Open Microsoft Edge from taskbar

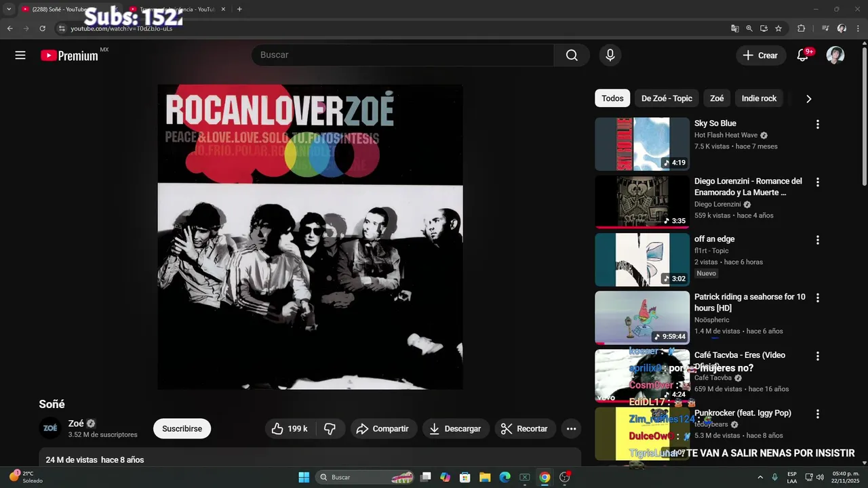click(x=505, y=477)
